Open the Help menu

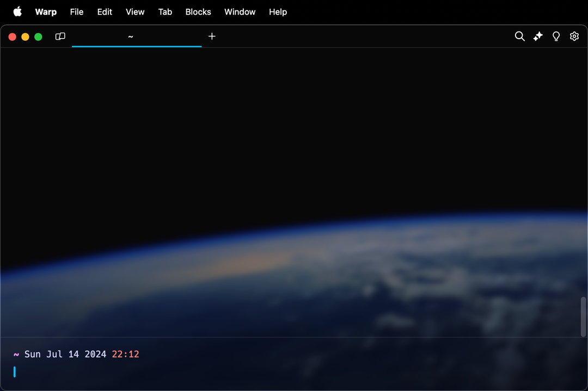[278, 12]
